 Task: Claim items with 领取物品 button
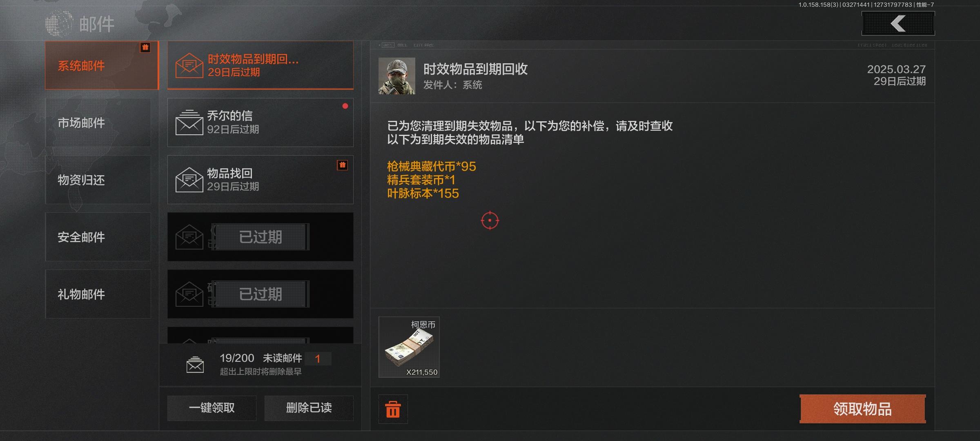click(x=862, y=409)
